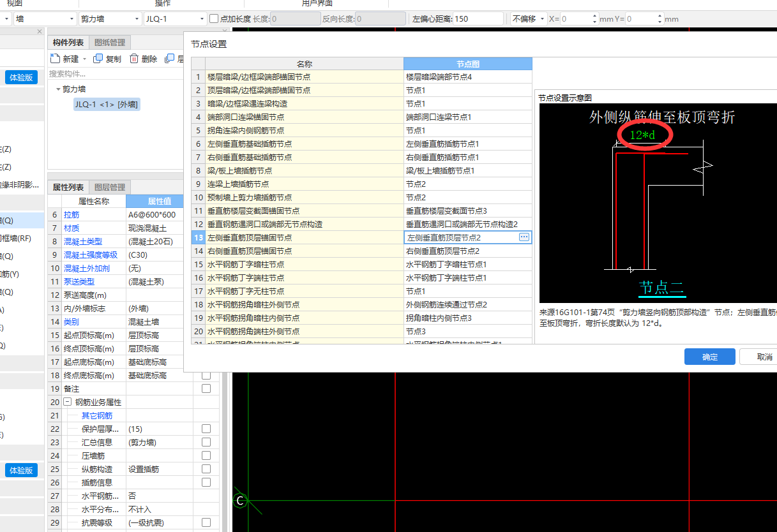Screen dimensions: 777x532
Task: Select row 水平钢筋丁字暗柱节点
Action: [x=305, y=264]
